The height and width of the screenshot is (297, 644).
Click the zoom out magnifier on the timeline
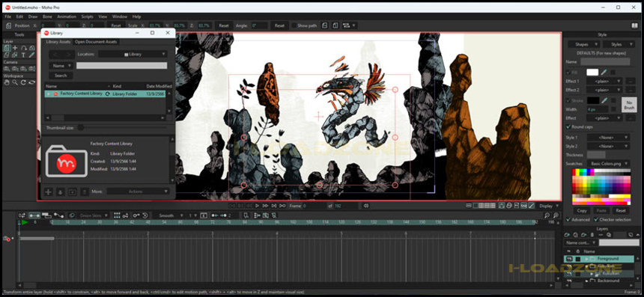tap(547, 215)
